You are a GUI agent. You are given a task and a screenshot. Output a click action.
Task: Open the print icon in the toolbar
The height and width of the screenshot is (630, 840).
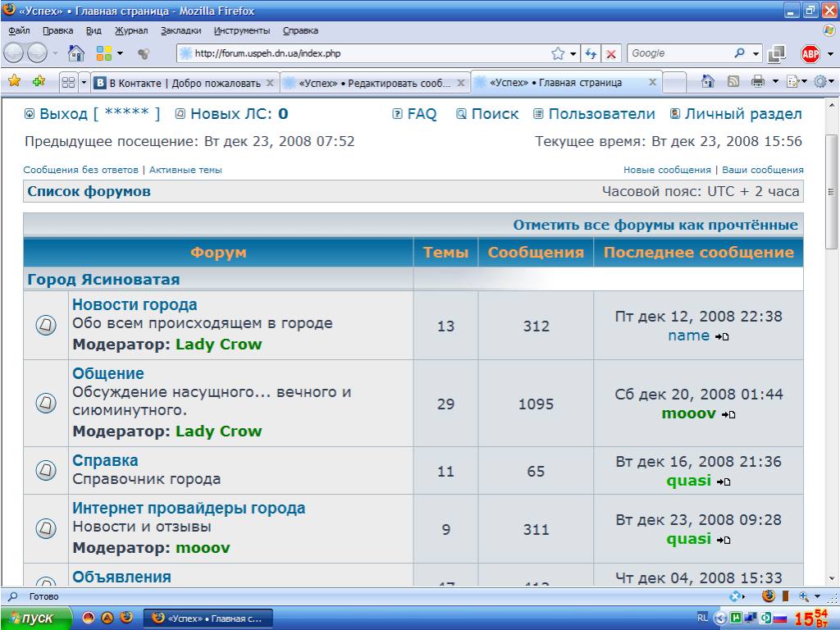tap(757, 82)
